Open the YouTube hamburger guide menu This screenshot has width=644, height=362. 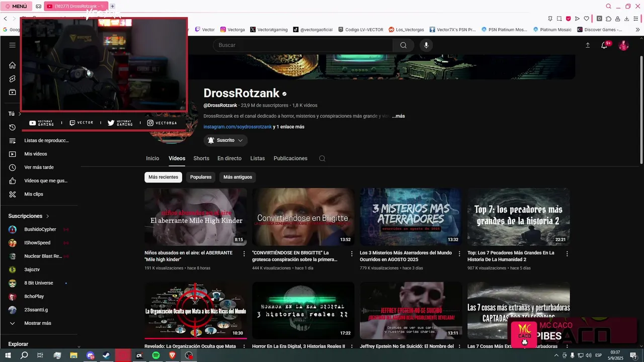click(x=12, y=45)
